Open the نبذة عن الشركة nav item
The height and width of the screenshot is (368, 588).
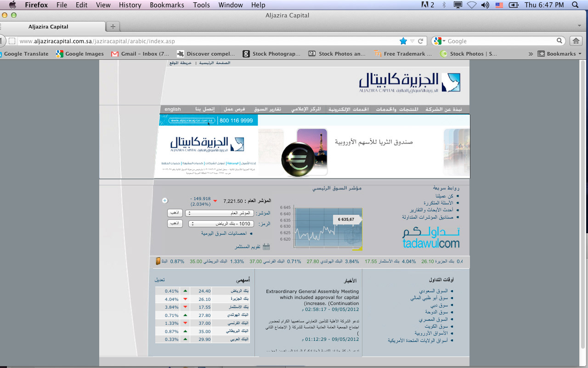445,109
